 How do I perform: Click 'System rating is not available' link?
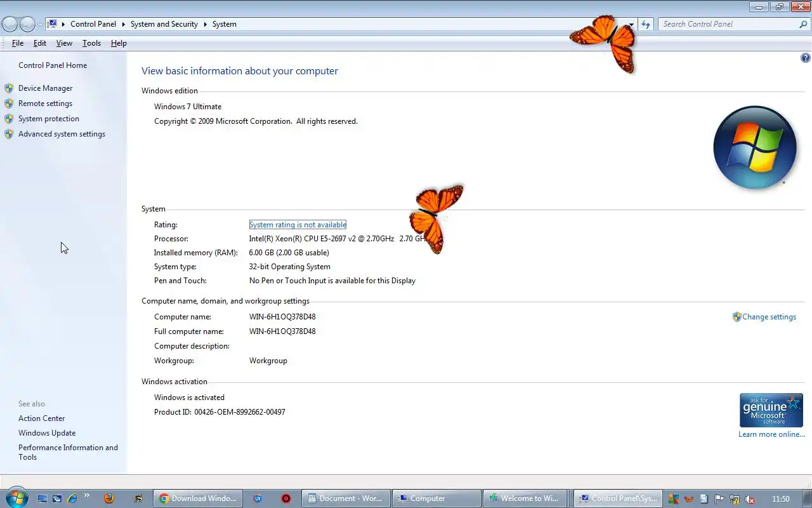[x=298, y=225]
